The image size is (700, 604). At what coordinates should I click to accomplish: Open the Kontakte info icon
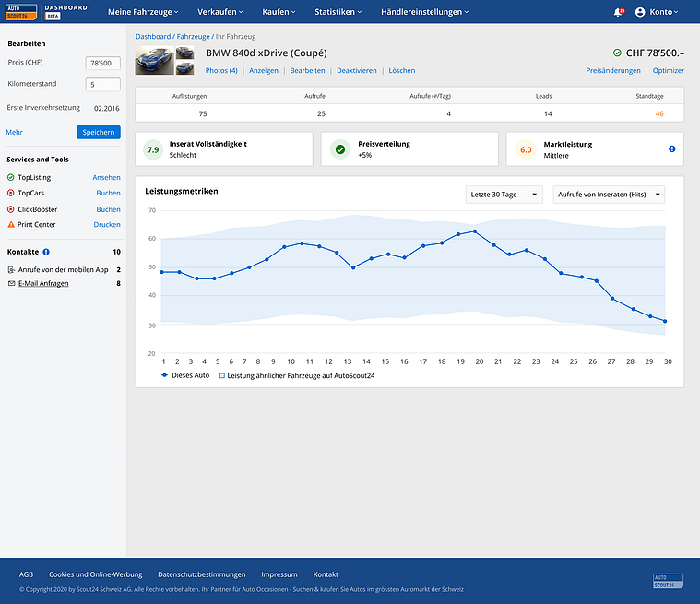tap(46, 252)
